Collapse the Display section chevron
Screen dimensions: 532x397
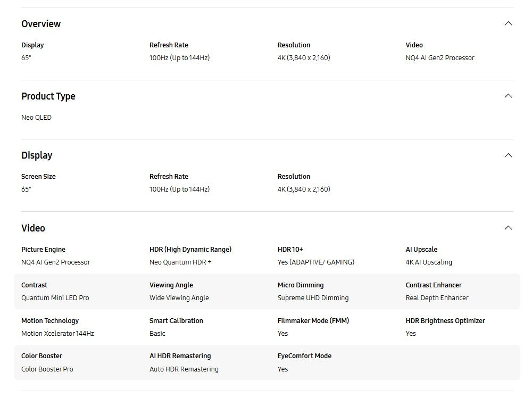508,155
